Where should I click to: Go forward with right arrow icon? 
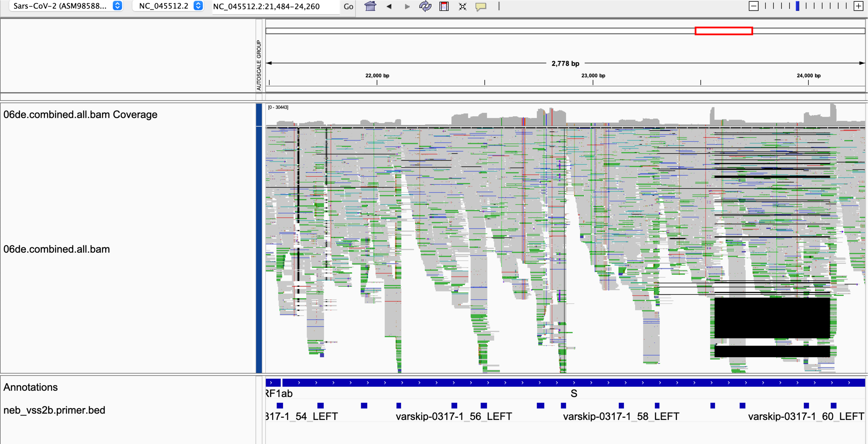pyautogui.click(x=407, y=6)
